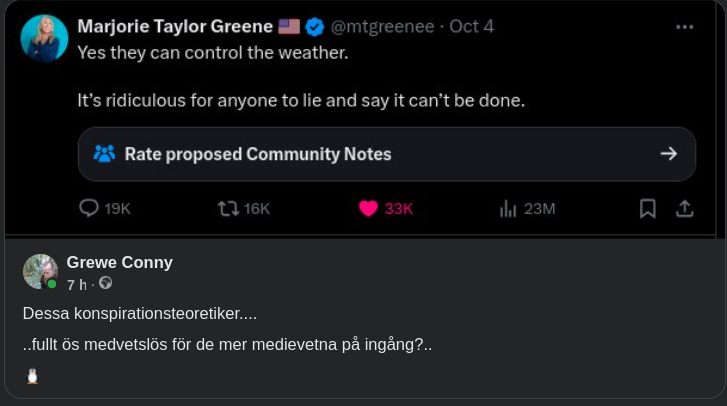Image resolution: width=727 pixels, height=406 pixels.
Task: Open Marjorie Taylor Greene's profile picture
Action: pos(45,39)
